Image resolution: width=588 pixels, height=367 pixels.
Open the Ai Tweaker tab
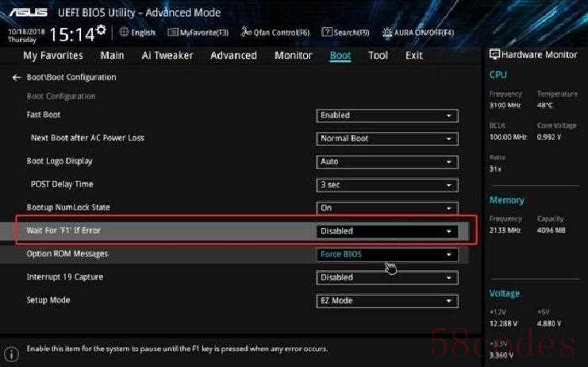[x=167, y=56]
